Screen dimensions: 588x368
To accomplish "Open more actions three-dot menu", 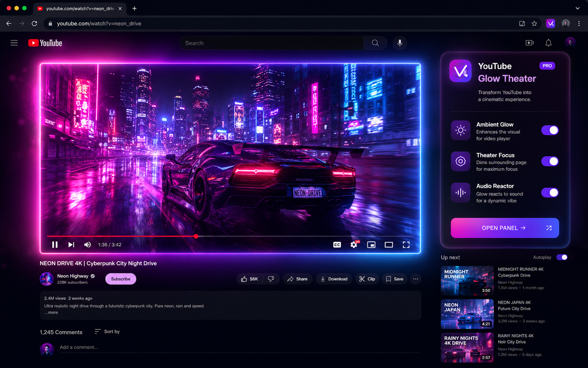I will (415, 279).
